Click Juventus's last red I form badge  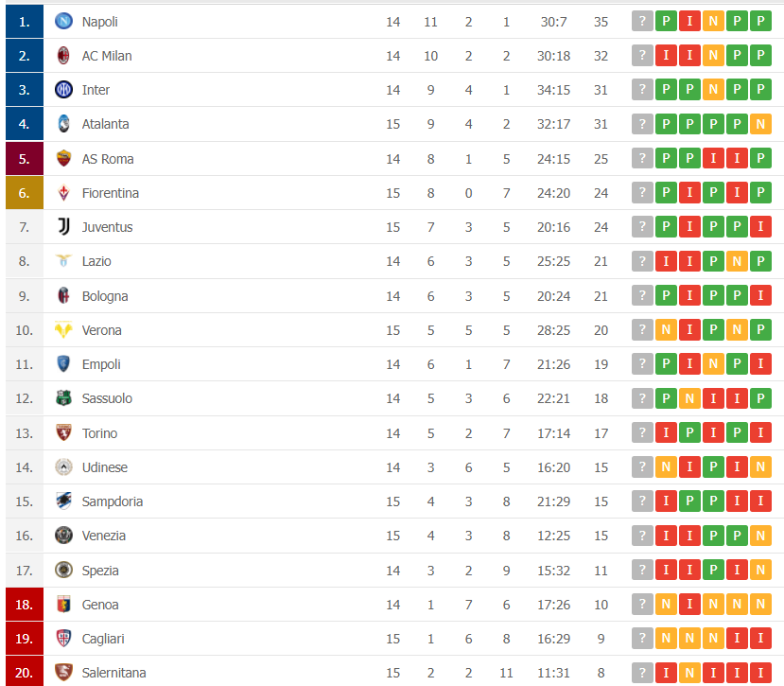click(x=760, y=227)
